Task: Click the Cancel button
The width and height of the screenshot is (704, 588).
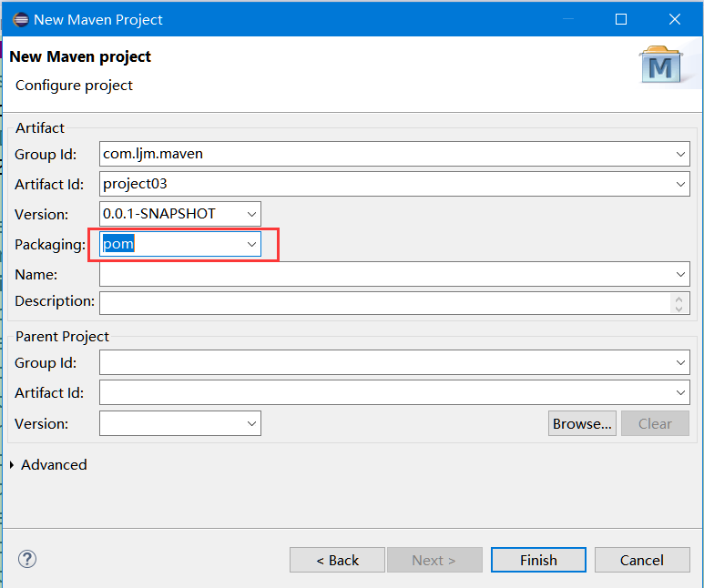Action: [642, 560]
